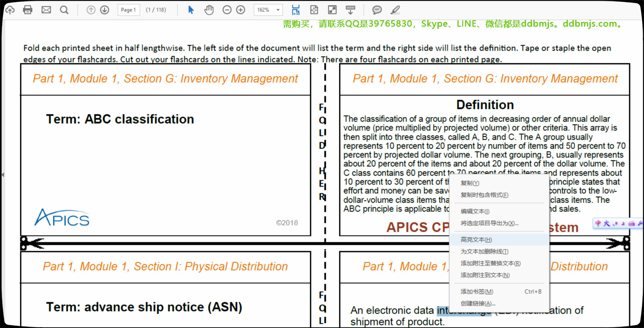
Task: Select 添加附注至替换文本(R) option
Action: 499,263
